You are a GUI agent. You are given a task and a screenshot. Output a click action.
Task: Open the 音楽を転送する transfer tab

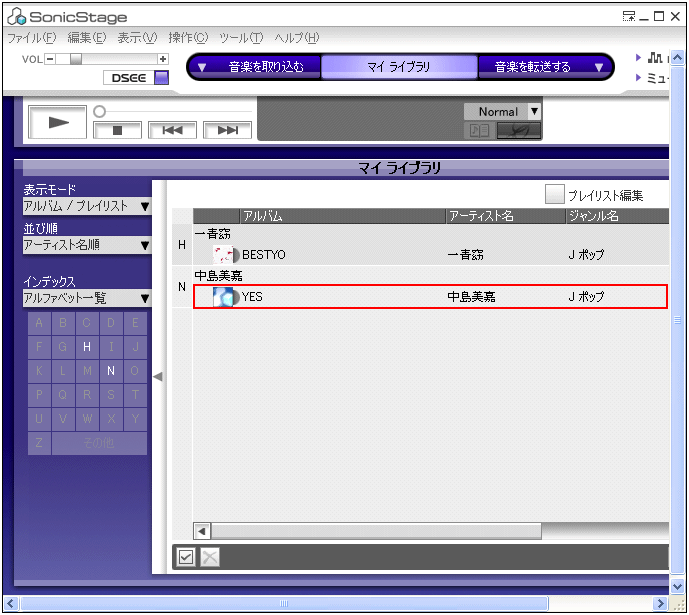[x=533, y=67]
